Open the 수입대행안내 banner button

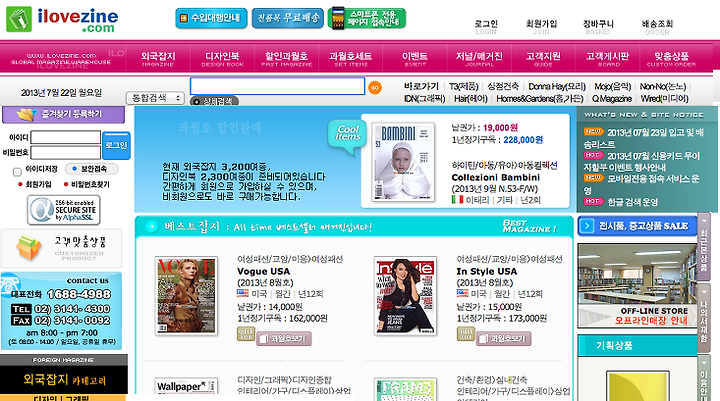pos(211,18)
